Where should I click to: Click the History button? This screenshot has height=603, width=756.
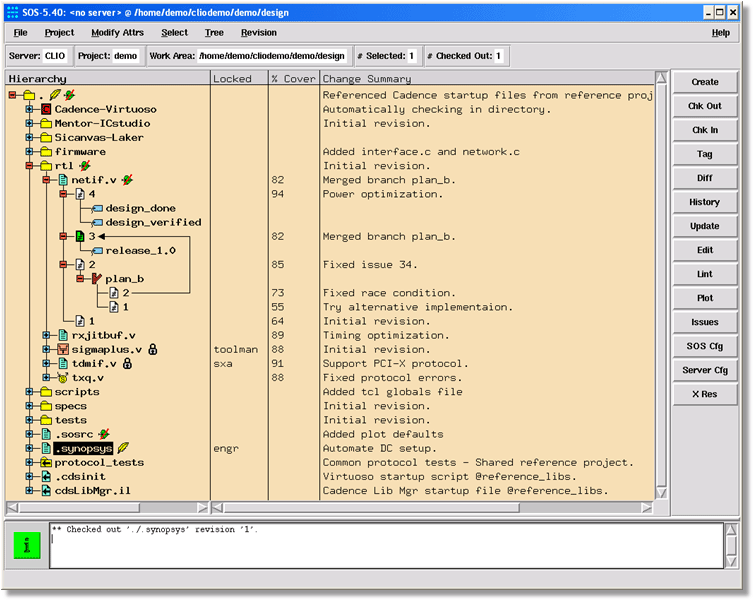705,202
